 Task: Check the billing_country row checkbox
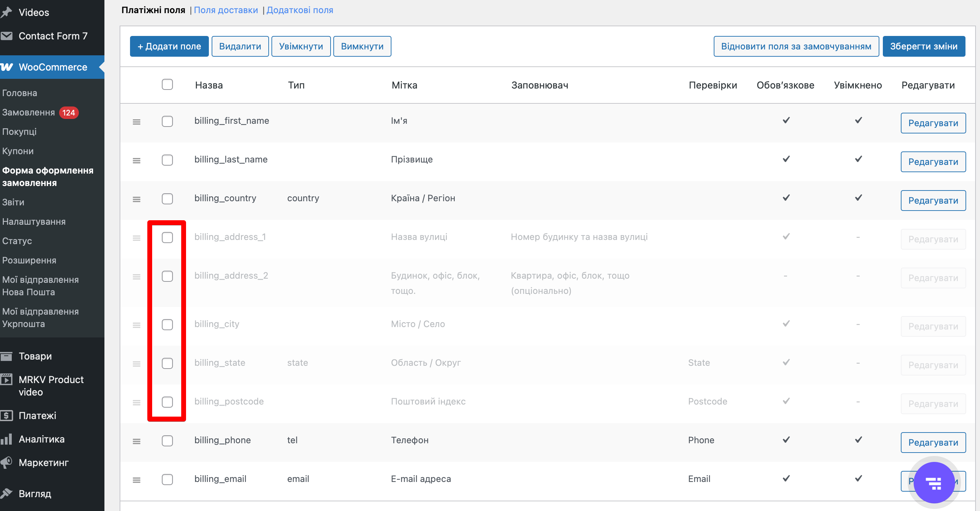167,198
